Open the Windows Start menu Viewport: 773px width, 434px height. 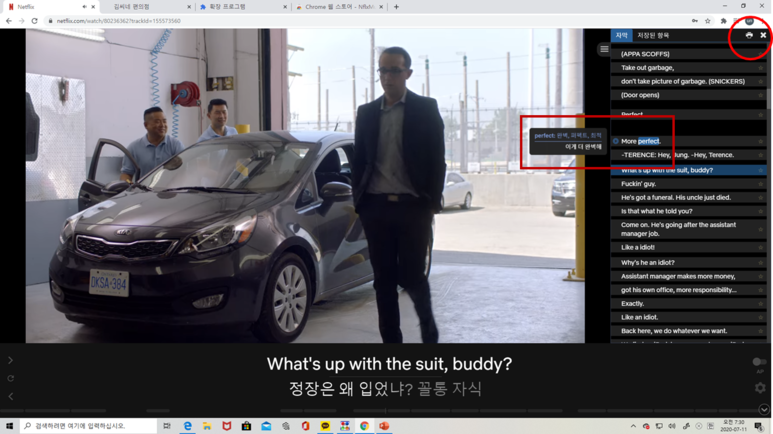pyautogui.click(x=9, y=426)
